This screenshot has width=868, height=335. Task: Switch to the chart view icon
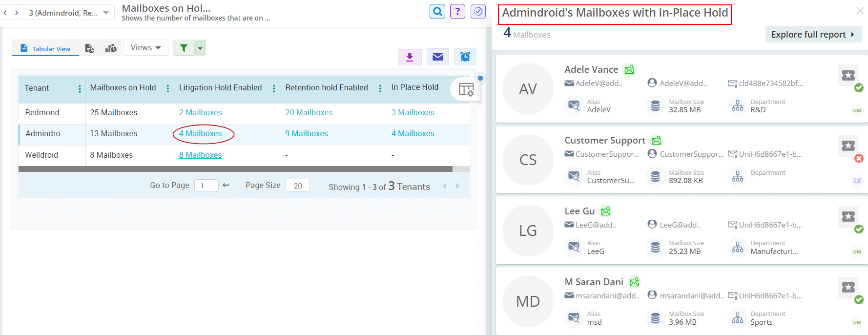click(111, 48)
